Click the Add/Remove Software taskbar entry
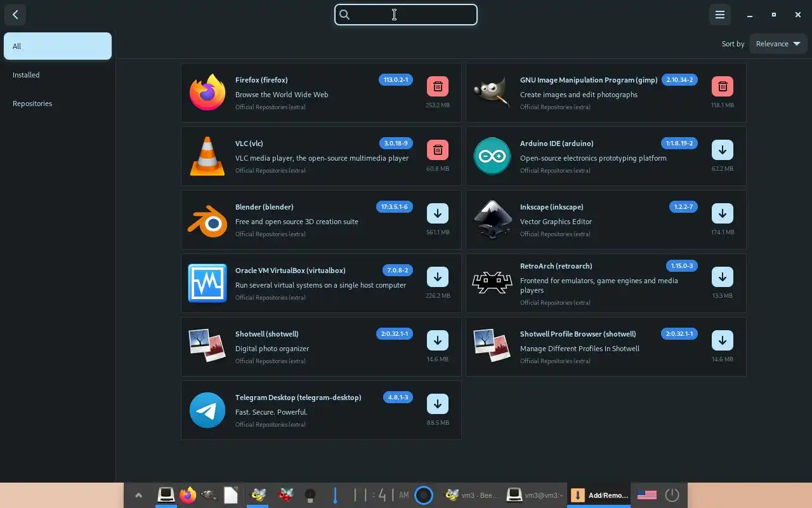Screen dimensions: 812x508 tap(599, 495)
